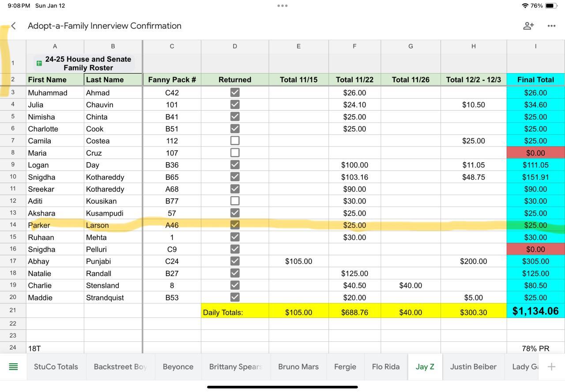This screenshot has height=392, width=565.
Task: Check the Returned box for Camila Costea
Action: (x=235, y=141)
